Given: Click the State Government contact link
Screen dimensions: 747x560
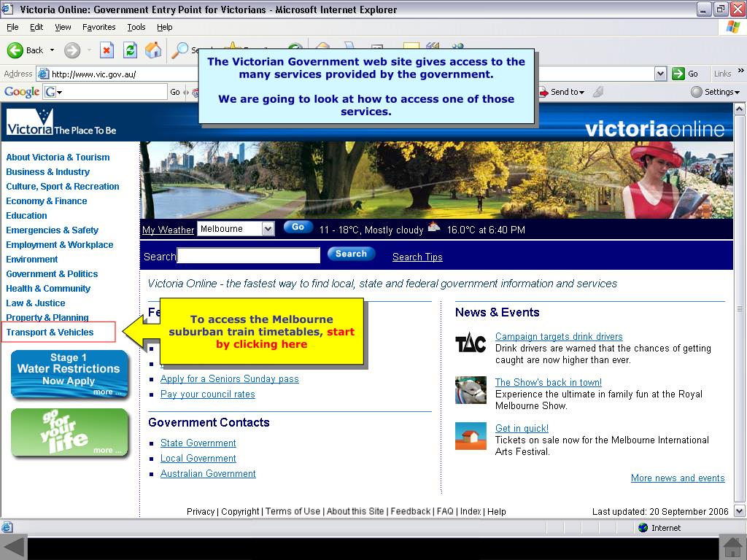Looking at the screenshot, I should tap(198, 443).
